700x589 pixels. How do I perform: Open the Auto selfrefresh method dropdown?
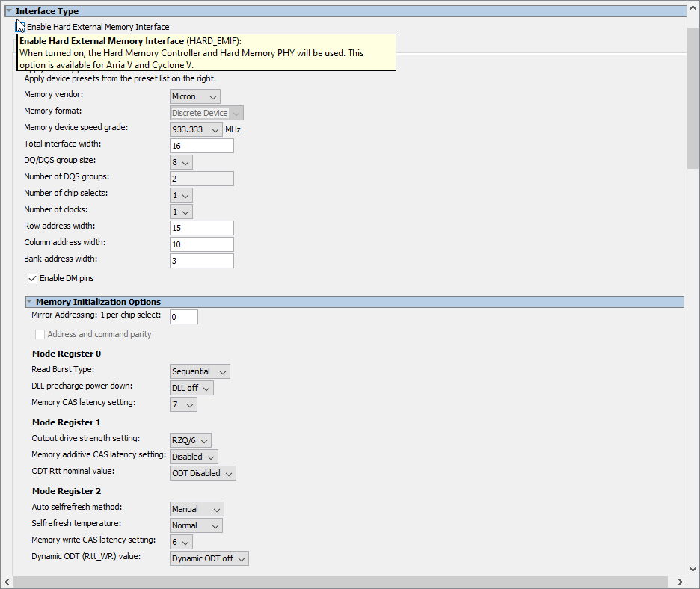[197, 509]
